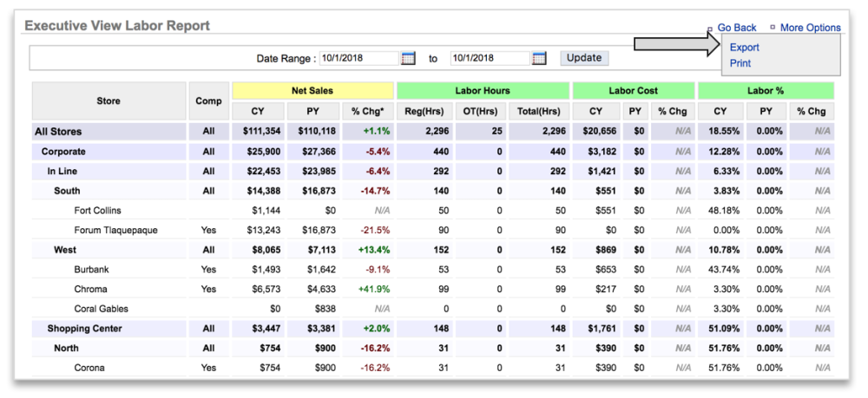Image resolution: width=868 pixels, height=398 pixels.
Task: Choose Export from the options menu
Action: pyautogui.click(x=745, y=48)
